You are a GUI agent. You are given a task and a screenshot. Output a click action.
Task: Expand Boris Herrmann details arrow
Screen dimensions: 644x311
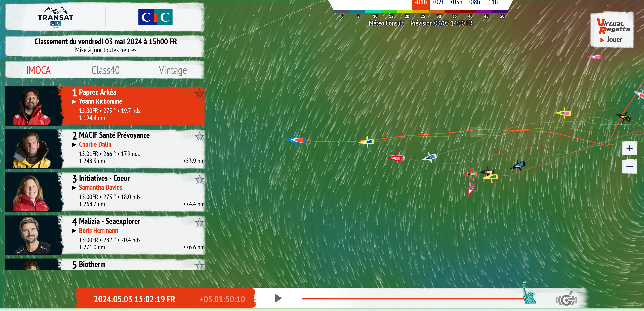coord(74,231)
